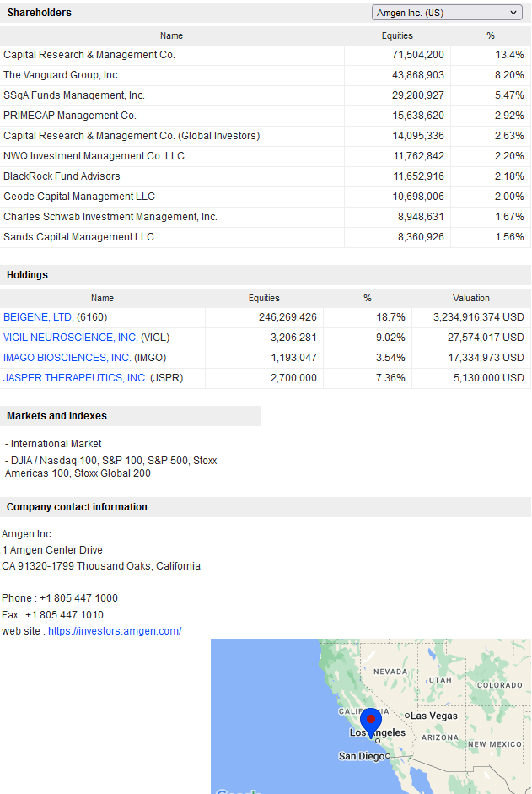Click the Amgen location map
This screenshot has height=794, width=532.
[x=371, y=716]
